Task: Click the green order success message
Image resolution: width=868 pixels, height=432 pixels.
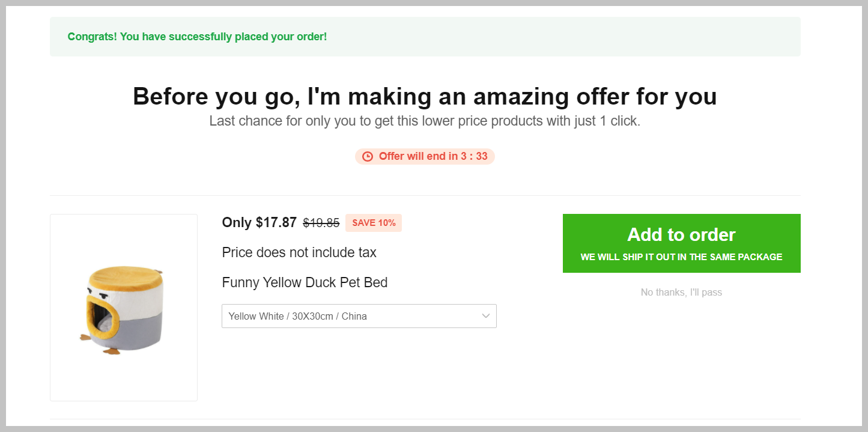Action: coord(197,37)
